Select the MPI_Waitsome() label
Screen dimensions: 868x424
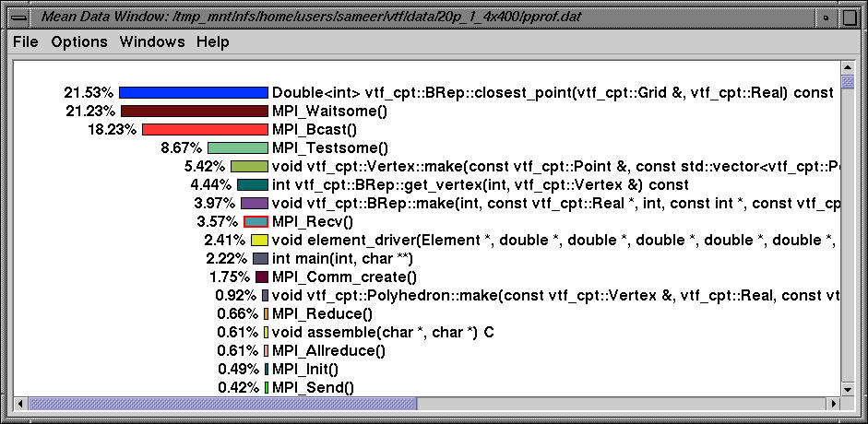point(329,112)
